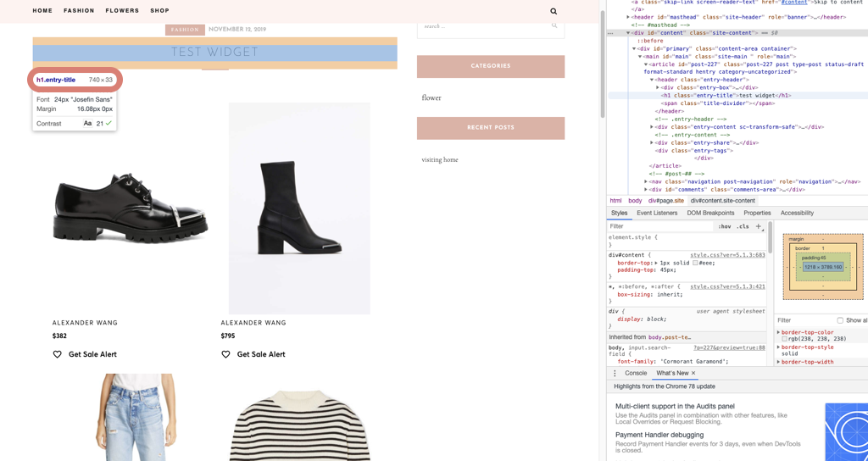Toggle the .cls class editor button
The width and height of the screenshot is (868, 461).
(x=743, y=226)
